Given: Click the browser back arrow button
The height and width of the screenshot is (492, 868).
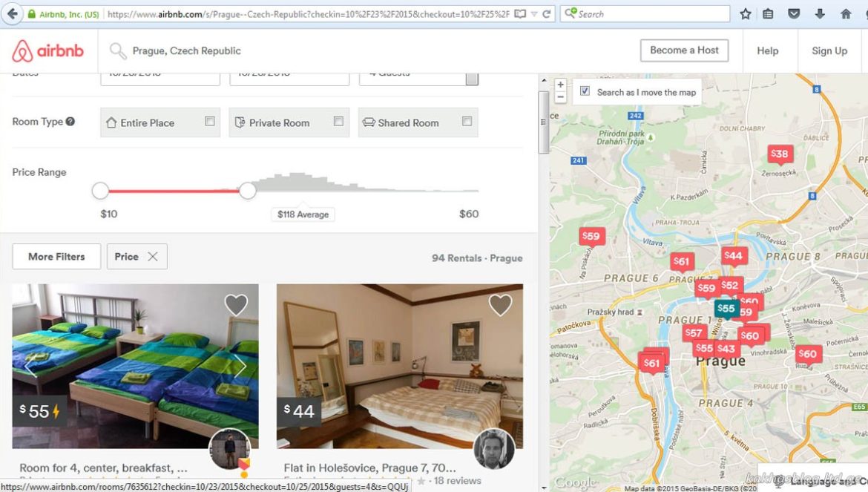Looking at the screenshot, I should point(12,14).
